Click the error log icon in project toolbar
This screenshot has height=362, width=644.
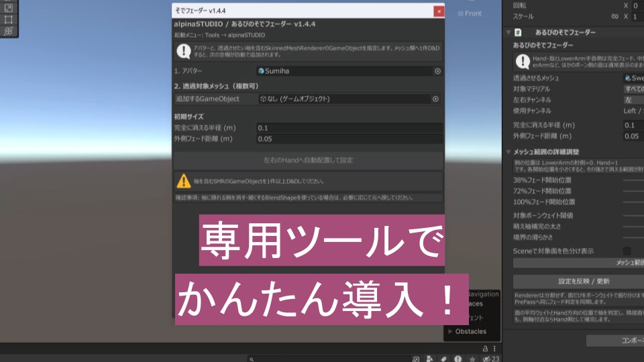click(458, 359)
